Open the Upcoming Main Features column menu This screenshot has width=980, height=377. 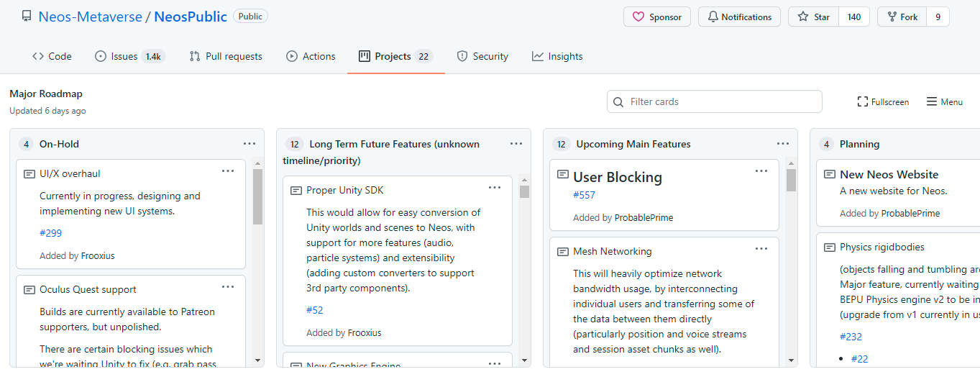coord(783,144)
